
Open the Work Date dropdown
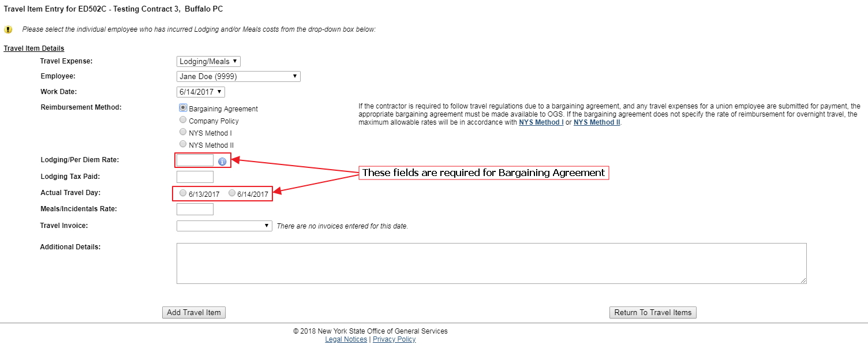(200, 92)
